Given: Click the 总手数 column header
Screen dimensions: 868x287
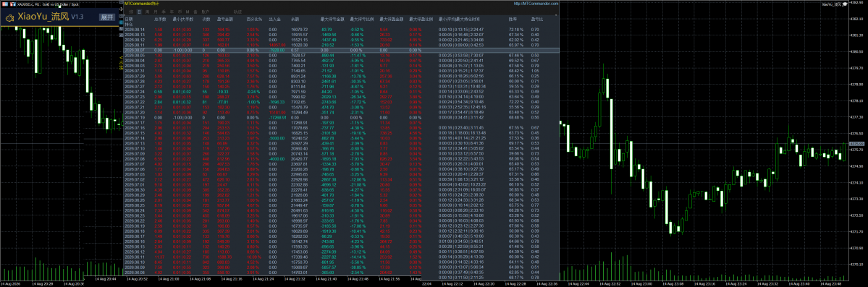Looking at the screenshot, I should pyautogui.click(x=160, y=19).
